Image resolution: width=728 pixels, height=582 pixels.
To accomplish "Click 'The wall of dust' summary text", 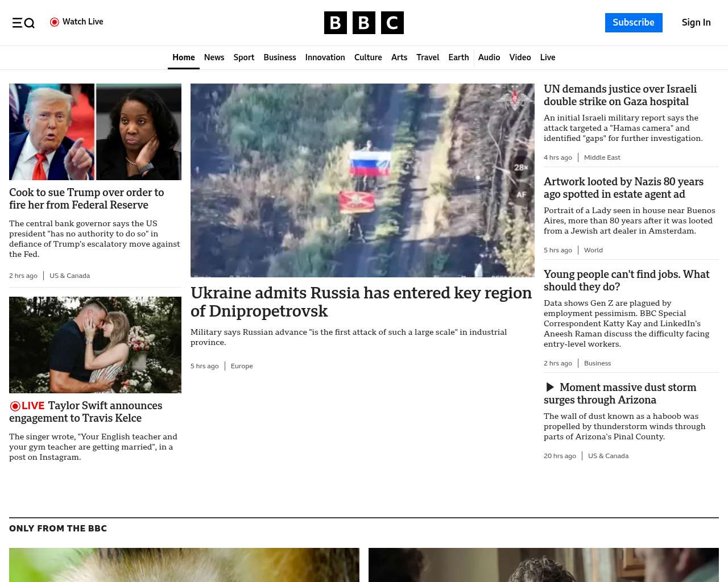I will point(624,426).
